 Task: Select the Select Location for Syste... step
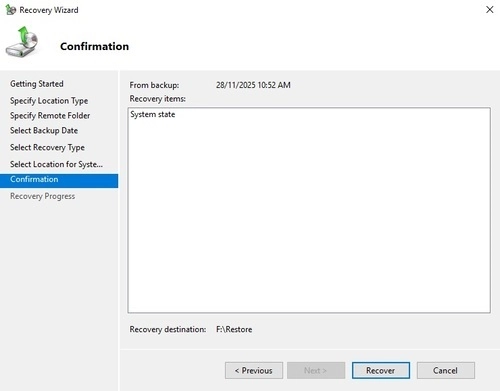[56, 164]
